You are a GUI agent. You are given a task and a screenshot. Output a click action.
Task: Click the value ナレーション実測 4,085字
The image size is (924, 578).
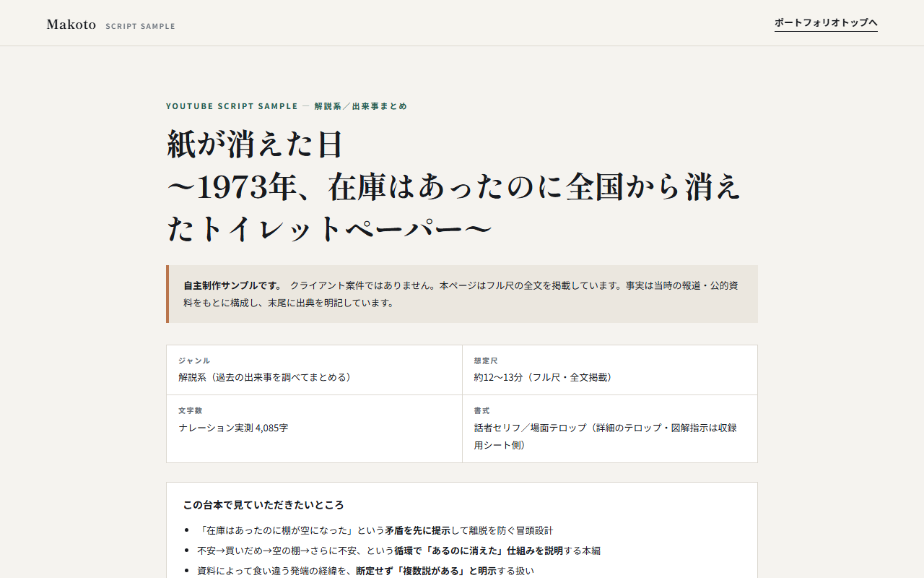tap(233, 428)
